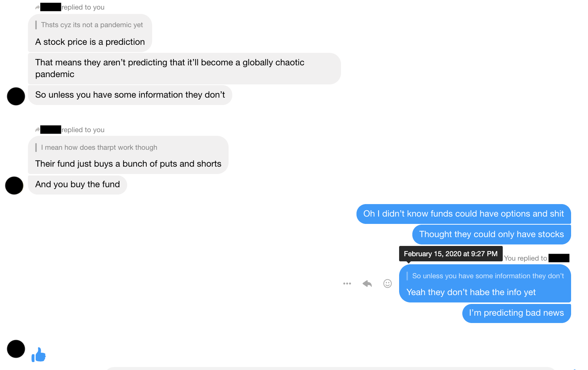
Task: Select 'Oh I didn't know funds' message
Action: (x=464, y=214)
